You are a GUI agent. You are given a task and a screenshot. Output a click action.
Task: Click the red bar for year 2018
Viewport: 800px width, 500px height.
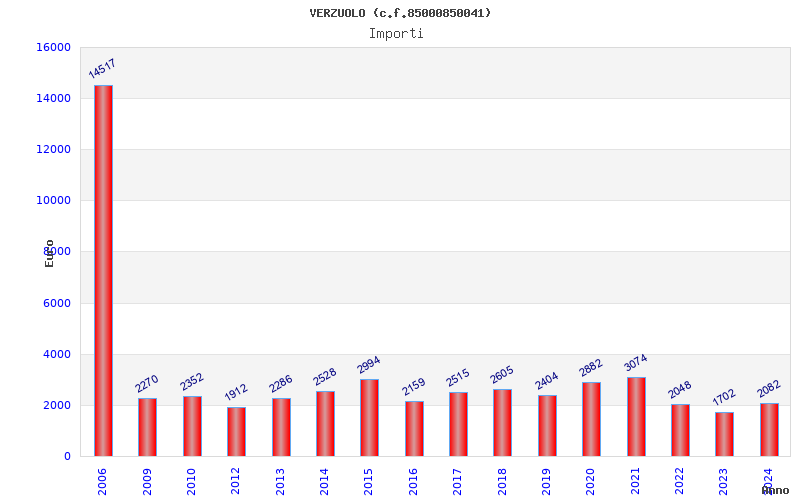pyautogui.click(x=503, y=423)
